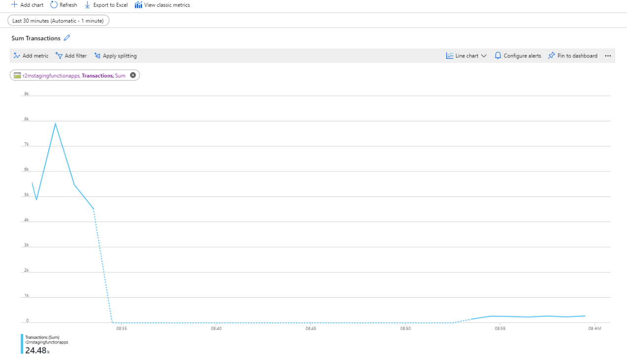627x364 pixels.
Task: Select the r2mstagingfunctionapps resource in metric pill
Action: coord(51,76)
